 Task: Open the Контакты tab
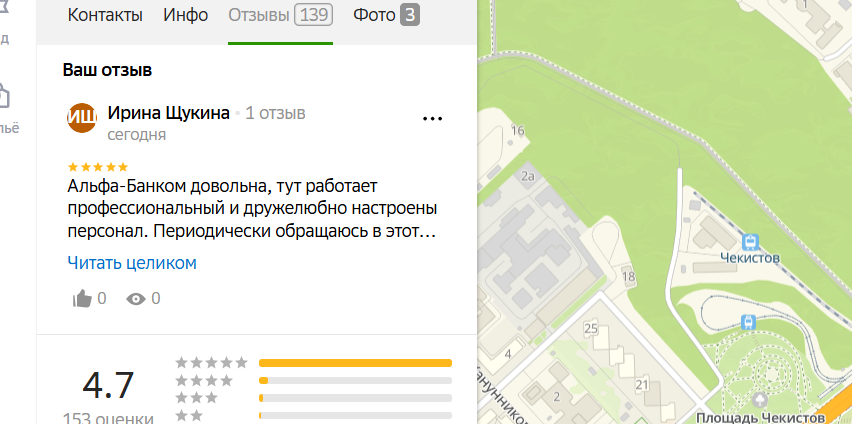click(x=105, y=15)
